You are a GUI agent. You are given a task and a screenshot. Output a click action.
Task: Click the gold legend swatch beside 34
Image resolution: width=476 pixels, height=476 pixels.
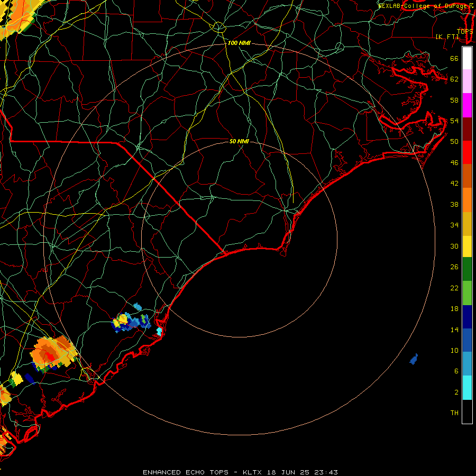(x=467, y=224)
